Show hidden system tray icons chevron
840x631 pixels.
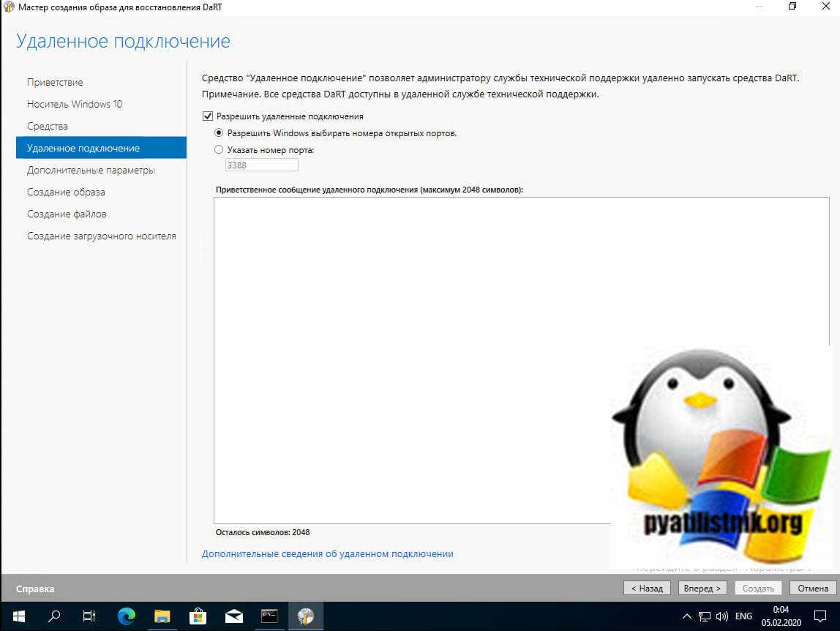(x=686, y=616)
